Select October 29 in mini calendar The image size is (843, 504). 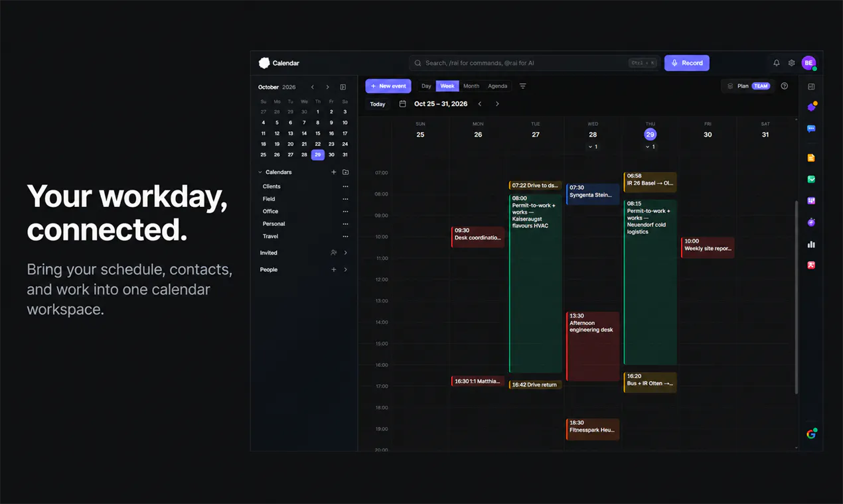(x=318, y=155)
